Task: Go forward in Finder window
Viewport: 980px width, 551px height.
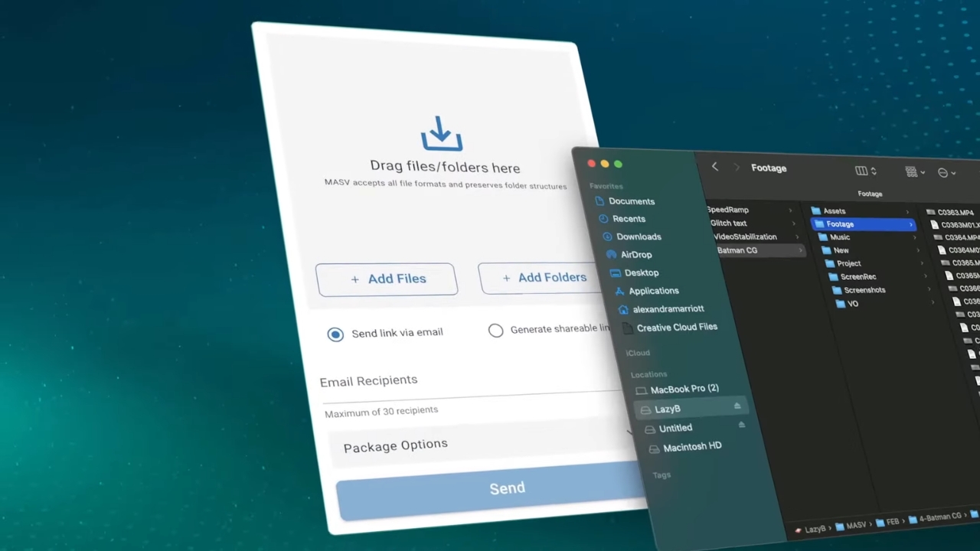Action: coord(737,168)
